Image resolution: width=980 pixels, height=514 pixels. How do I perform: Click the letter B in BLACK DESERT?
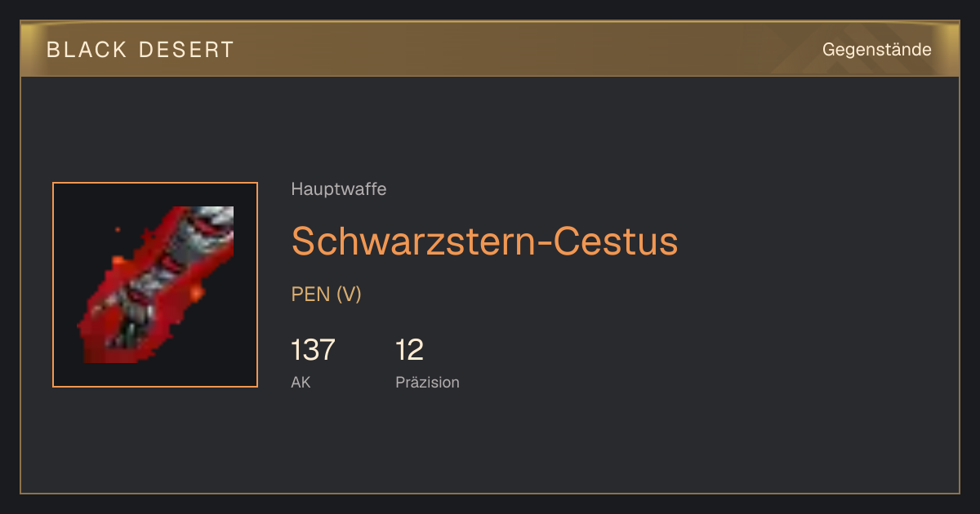53,50
